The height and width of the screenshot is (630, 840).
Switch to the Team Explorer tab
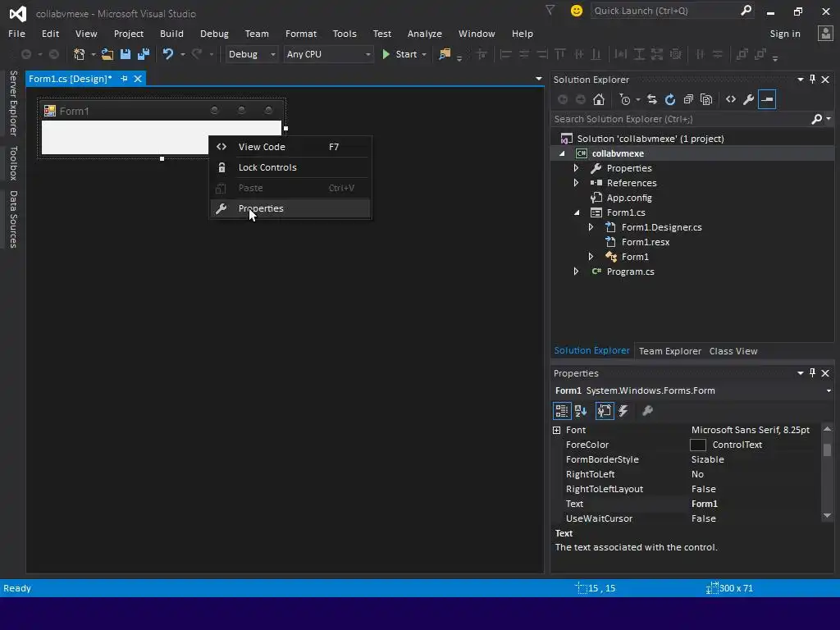(x=669, y=351)
